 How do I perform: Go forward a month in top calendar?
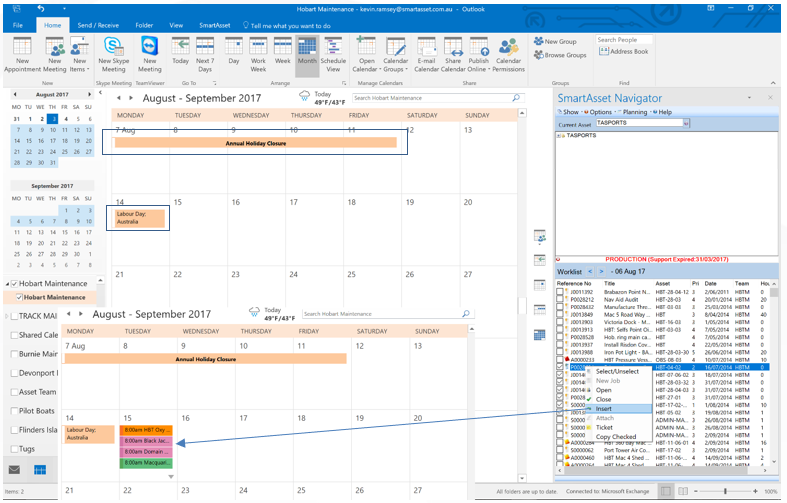click(x=131, y=98)
